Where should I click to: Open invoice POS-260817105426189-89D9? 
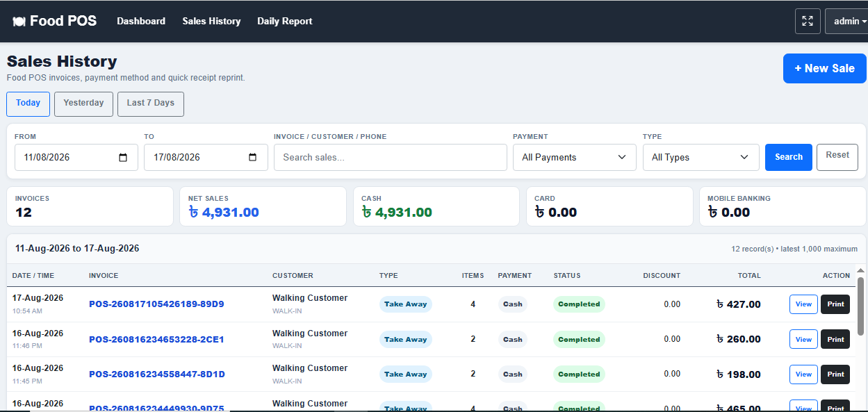[156, 304]
